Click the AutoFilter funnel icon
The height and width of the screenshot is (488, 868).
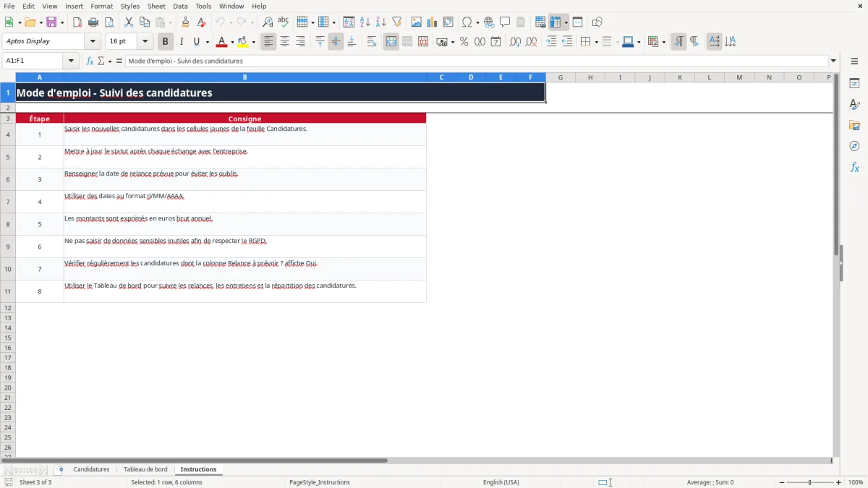pos(397,22)
